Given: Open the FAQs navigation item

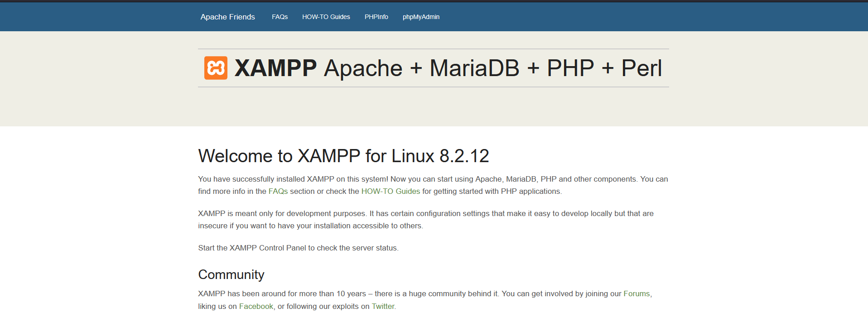Looking at the screenshot, I should [280, 17].
